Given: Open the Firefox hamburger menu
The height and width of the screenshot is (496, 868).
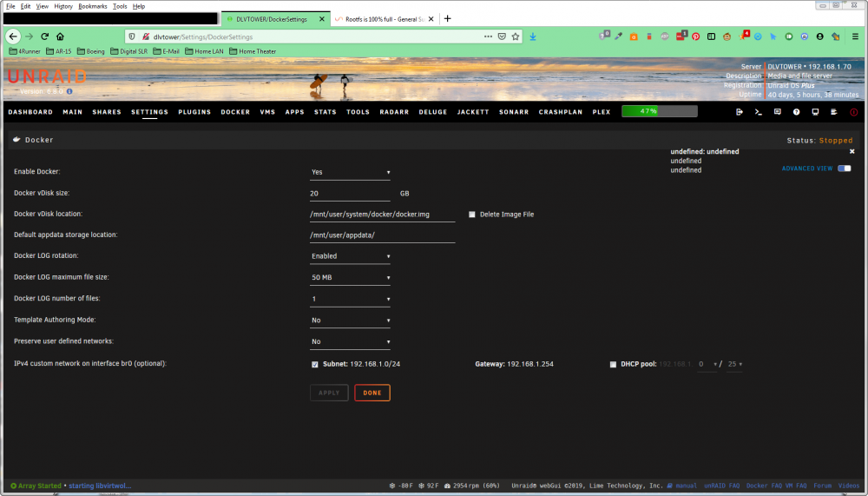Looking at the screenshot, I should [855, 36].
